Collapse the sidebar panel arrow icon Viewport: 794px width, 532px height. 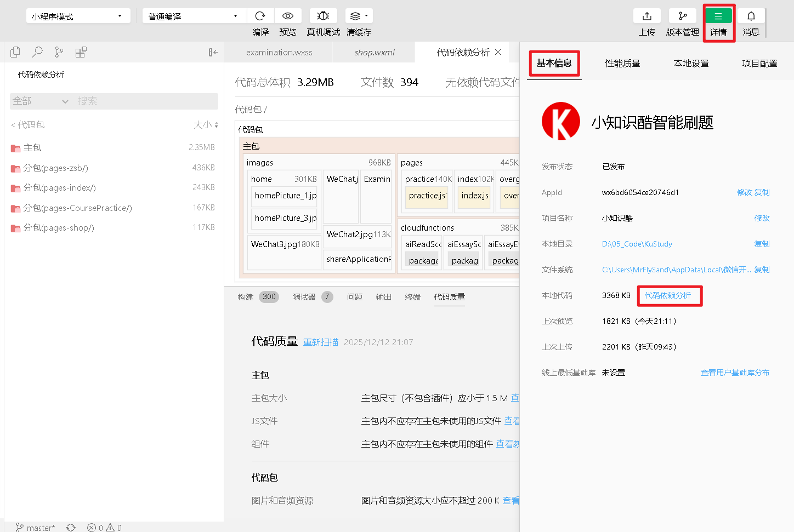[x=213, y=52]
